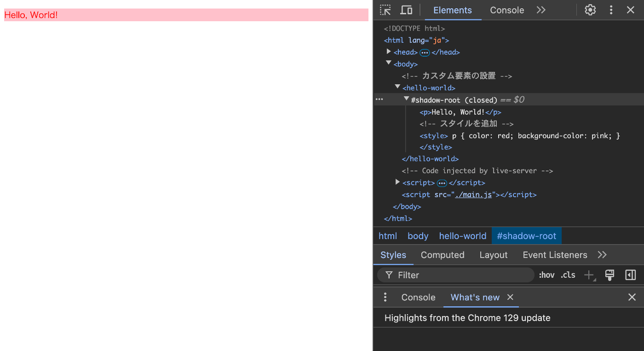Image resolution: width=644 pixels, height=351 pixels.
Task: Open row actions dots beside #shadow-root
Action: click(x=379, y=99)
